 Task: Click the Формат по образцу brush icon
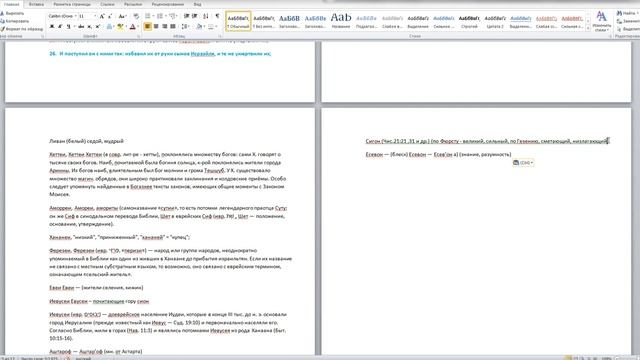tap(2, 29)
